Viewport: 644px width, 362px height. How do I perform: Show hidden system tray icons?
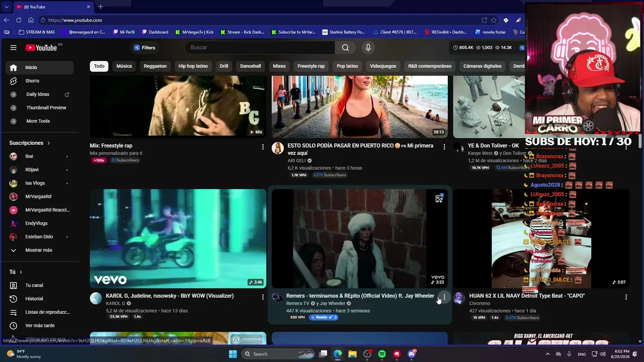click(548, 354)
